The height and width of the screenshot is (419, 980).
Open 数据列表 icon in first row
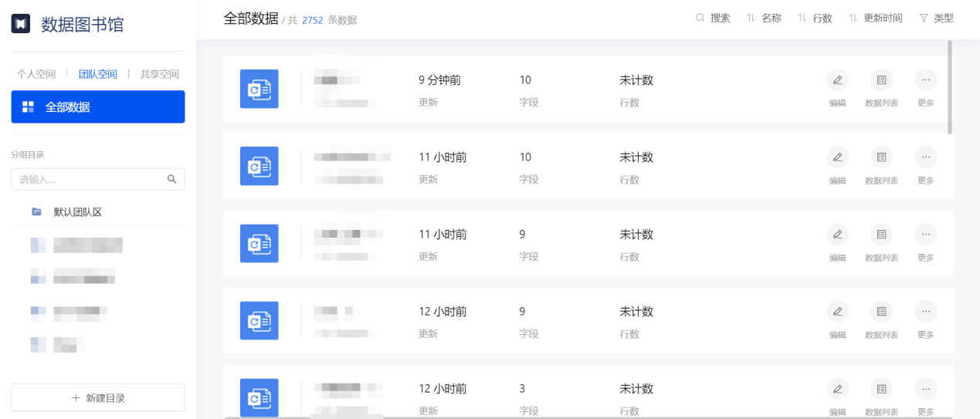point(881,80)
